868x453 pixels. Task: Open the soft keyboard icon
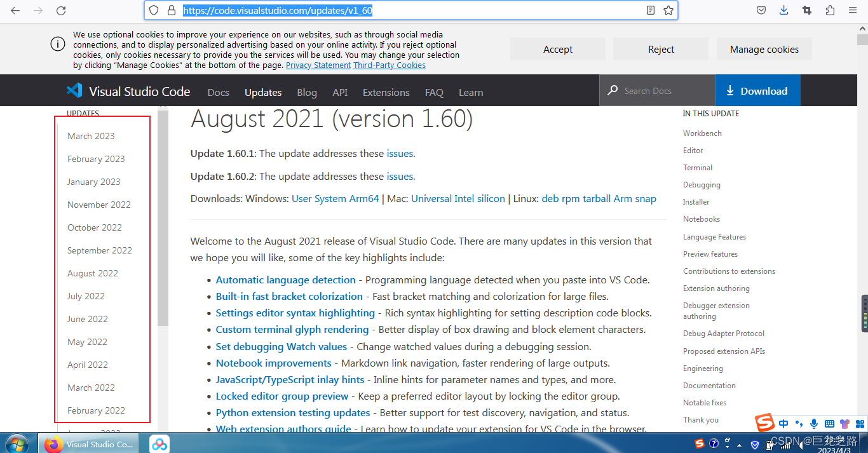(x=829, y=424)
